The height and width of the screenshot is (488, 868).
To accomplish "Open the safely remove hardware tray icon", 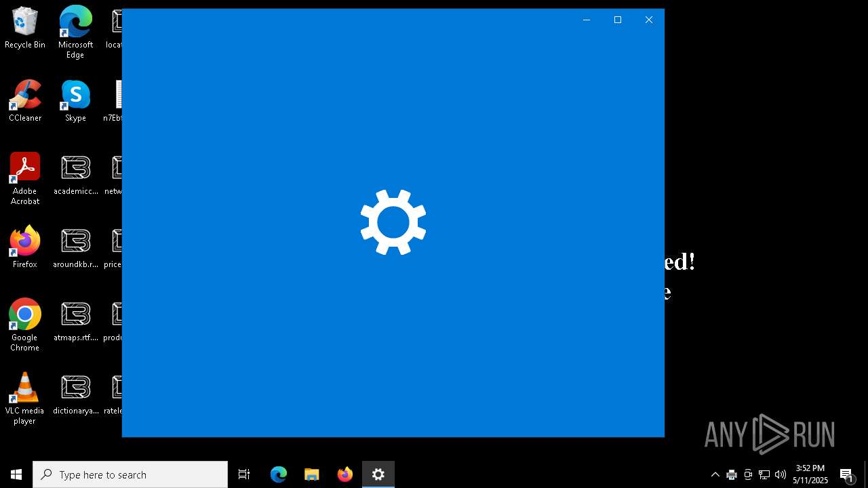I will (748, 474).
